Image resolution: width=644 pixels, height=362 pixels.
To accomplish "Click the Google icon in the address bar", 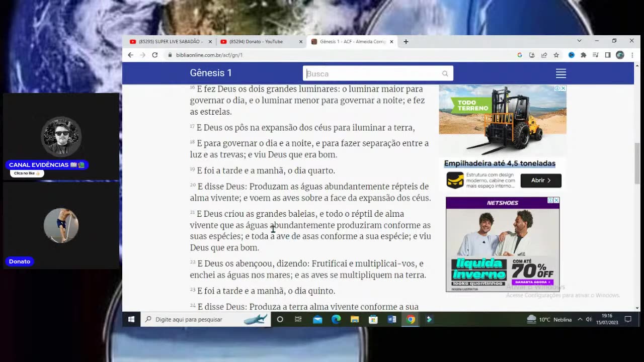I will (x=520, y=55).
